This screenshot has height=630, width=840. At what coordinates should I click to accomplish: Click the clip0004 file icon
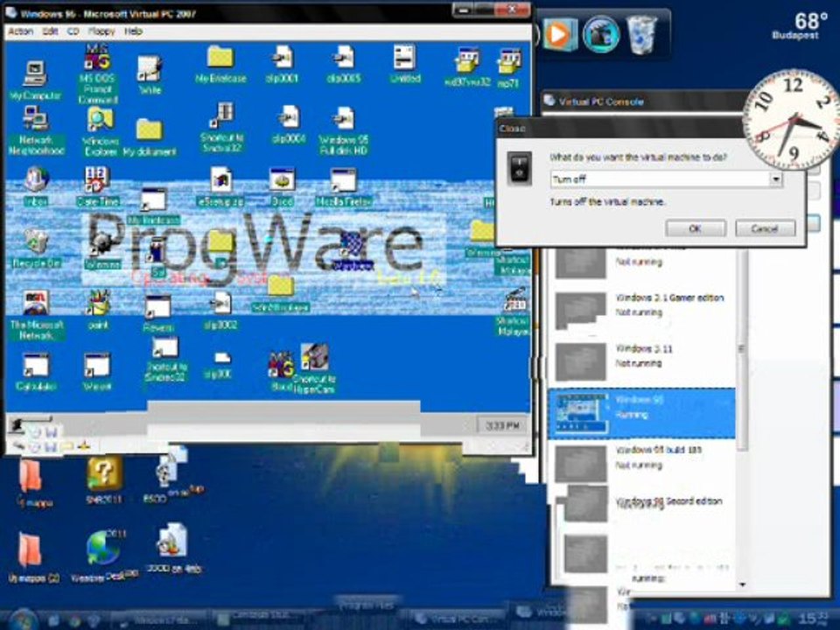pyautogui.click(x=289, y=125)
